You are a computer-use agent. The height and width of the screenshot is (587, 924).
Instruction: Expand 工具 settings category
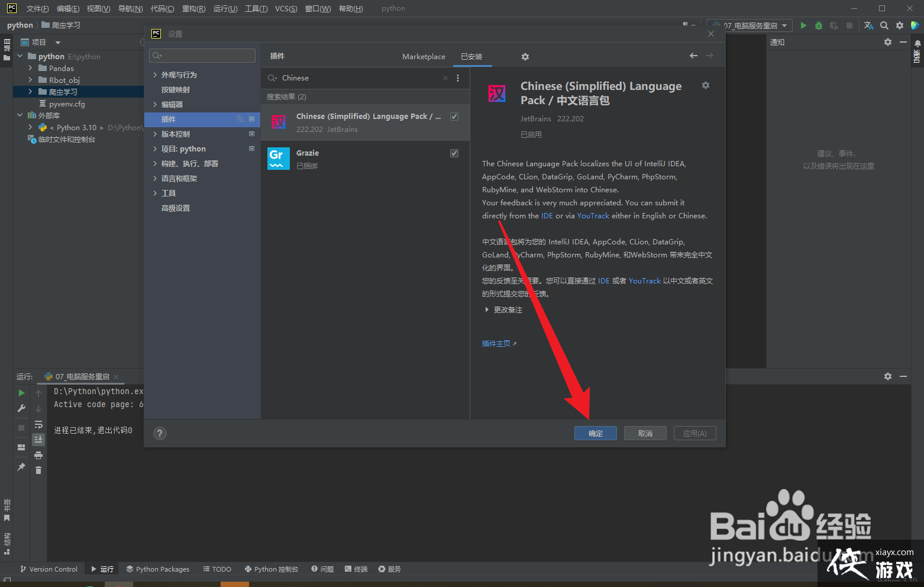[155, 193]
